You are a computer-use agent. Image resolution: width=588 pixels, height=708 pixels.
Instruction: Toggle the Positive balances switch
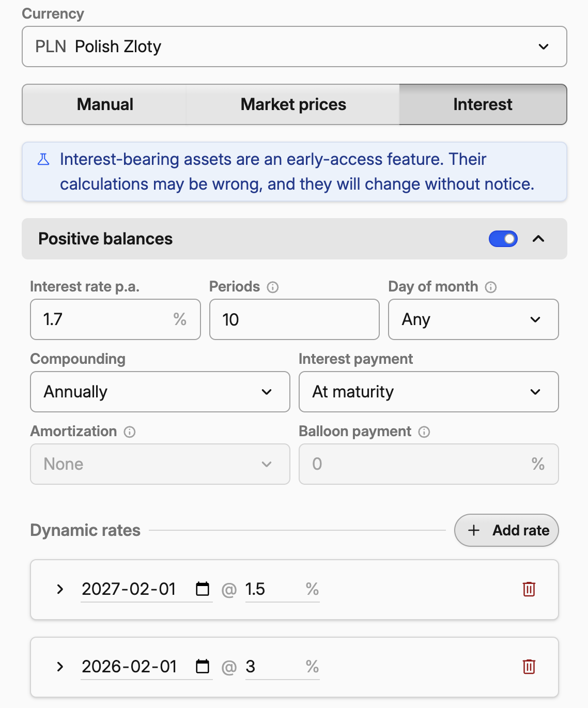[503, 239]
